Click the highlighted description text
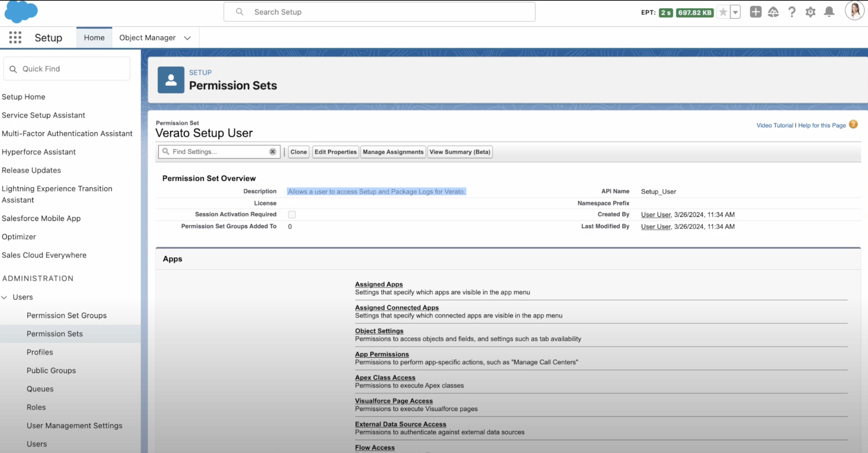The image size is (868, 453). pyautogui.click(x=376, y=192)
